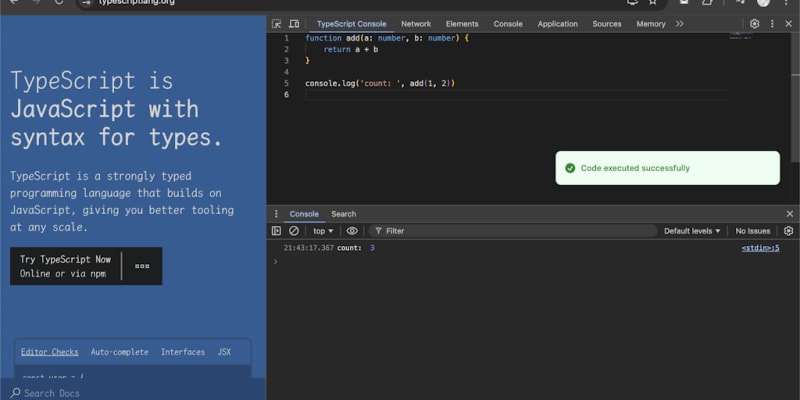Viewport: 800px width, 400px height.
Task: Open DevTools settings gear in top toolbar
Action: [755, 24]
